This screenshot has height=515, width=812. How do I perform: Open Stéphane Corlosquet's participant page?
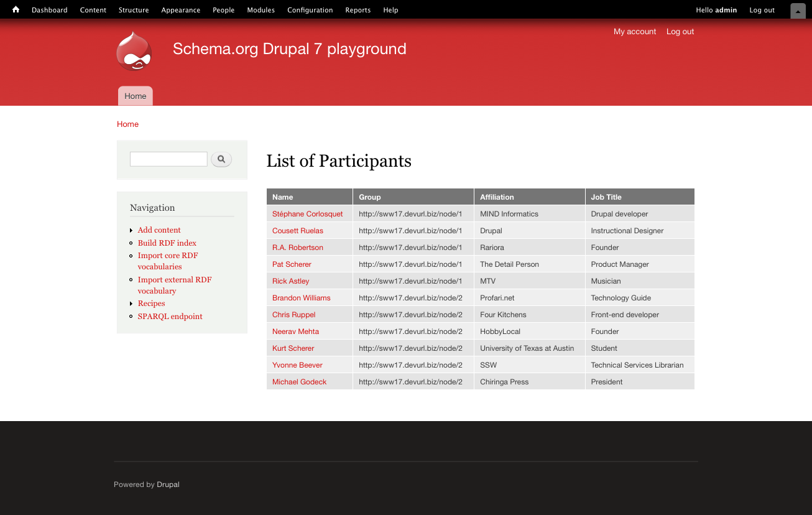tap(307, 214)
